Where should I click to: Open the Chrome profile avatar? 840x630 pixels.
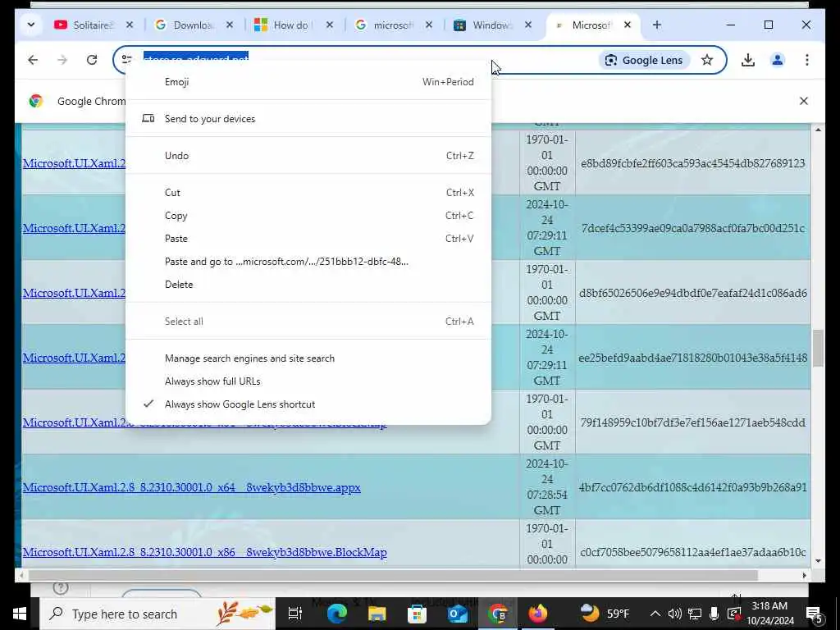778,60
